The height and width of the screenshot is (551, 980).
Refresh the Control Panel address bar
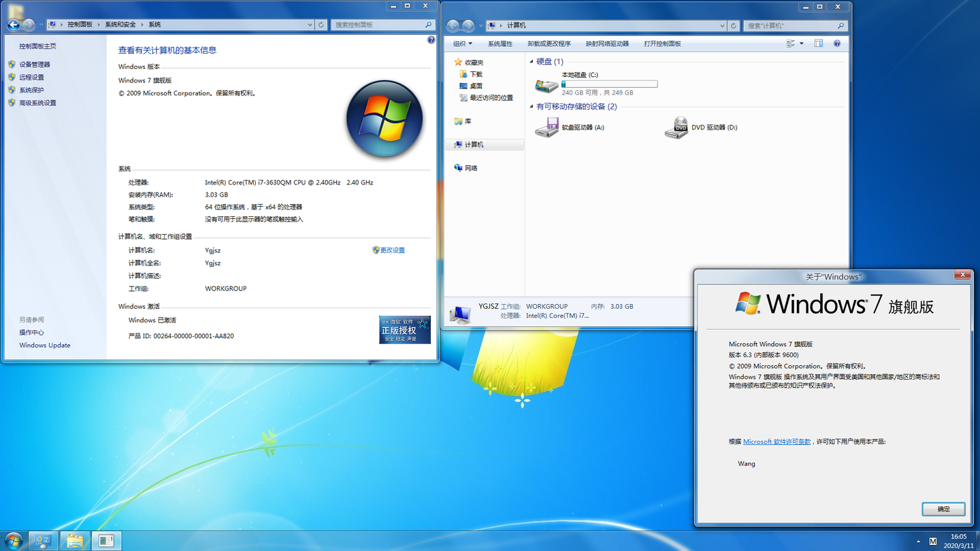tap(321, 24)
